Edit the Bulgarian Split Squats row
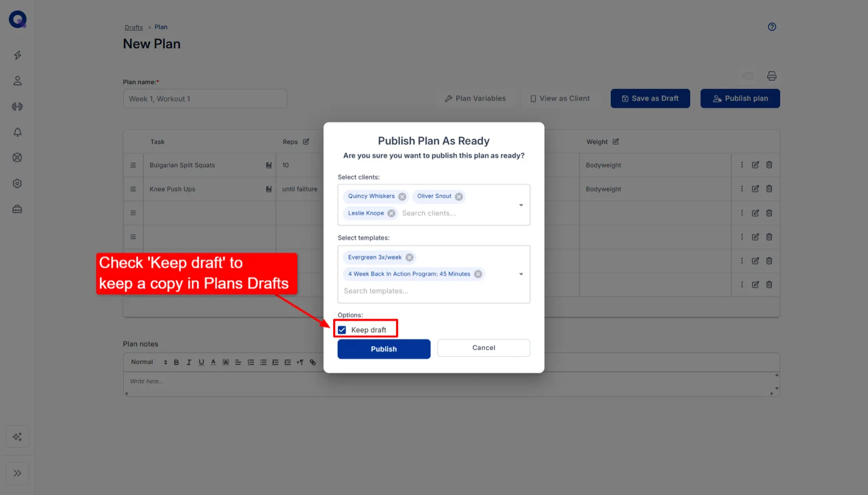 tap(755, 165)
